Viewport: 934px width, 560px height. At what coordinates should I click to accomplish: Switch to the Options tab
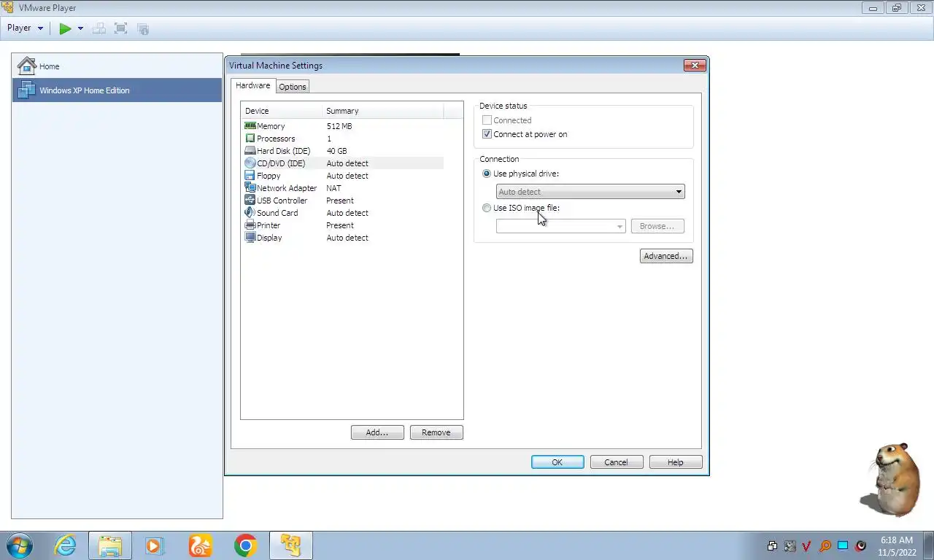pos(293,87)
